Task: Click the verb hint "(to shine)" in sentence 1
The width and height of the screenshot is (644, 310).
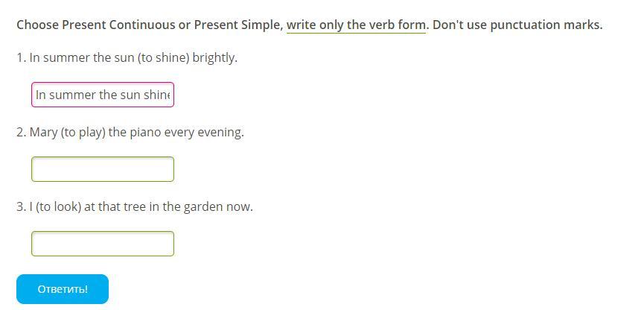Action: pyautogui.click(x=164, y=58)
